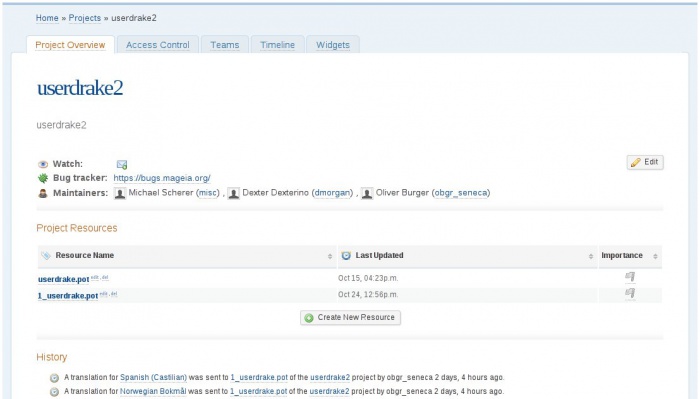Open 1_userdrake.pot resource in table
Screen dimensions: 700x399
(68, 296)
